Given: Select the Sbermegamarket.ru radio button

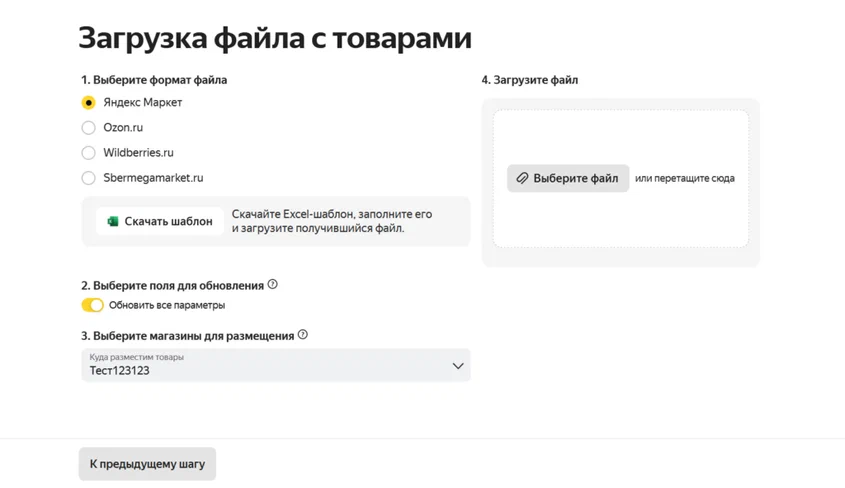Looking at the screenshot, I should coord(89,178).
